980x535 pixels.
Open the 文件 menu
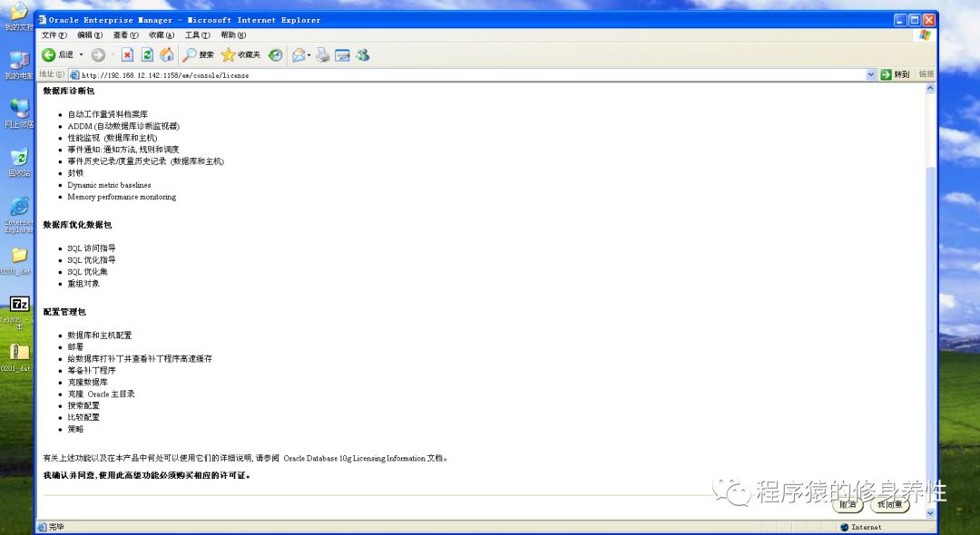tap(52, 35)
